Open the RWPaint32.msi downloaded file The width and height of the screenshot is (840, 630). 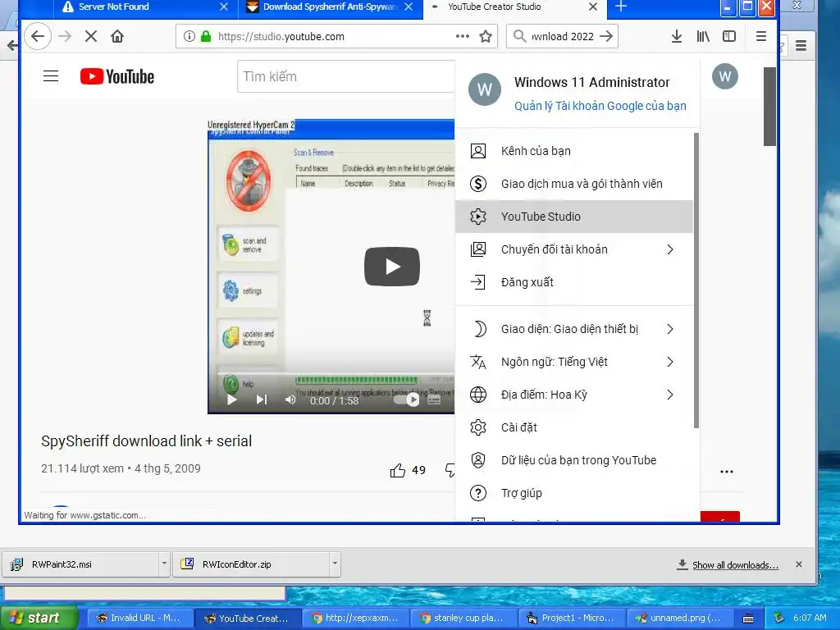coord(80,564)
